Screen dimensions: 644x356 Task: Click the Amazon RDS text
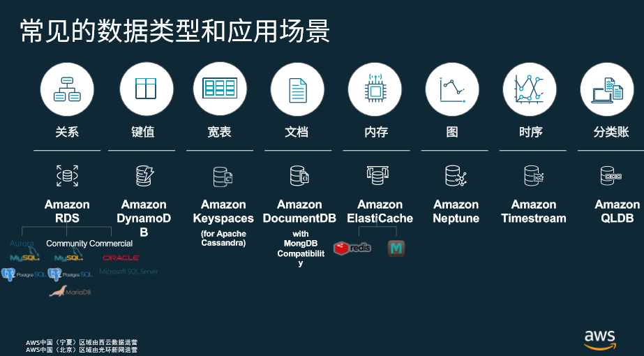tap(67, 212)
